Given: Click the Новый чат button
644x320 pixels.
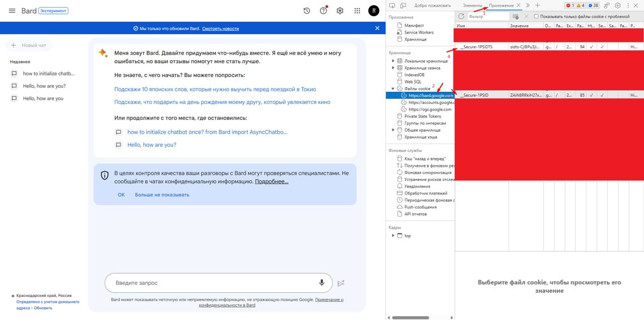Looking at the screenshot, I should coord(29,45).
